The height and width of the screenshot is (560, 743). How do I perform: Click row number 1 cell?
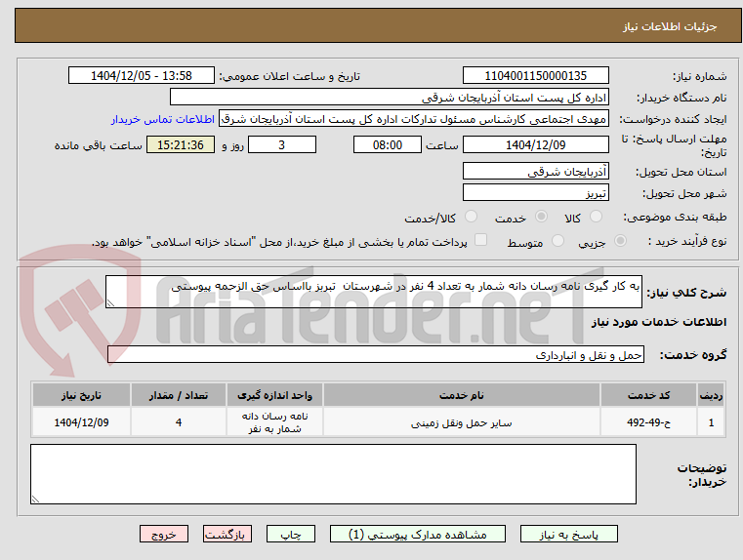711,421
